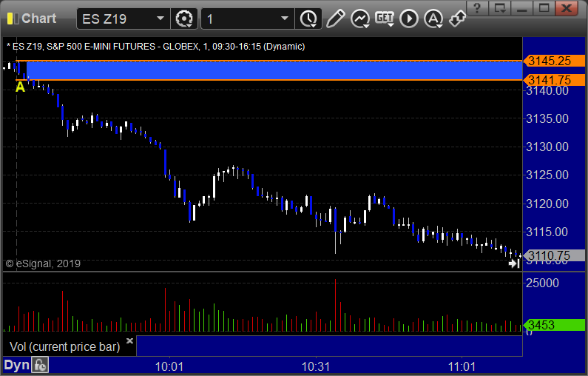Screen dimensions: 588x376
Task: Click the 10:01 time axis label
Action: [x=169, y=366]
